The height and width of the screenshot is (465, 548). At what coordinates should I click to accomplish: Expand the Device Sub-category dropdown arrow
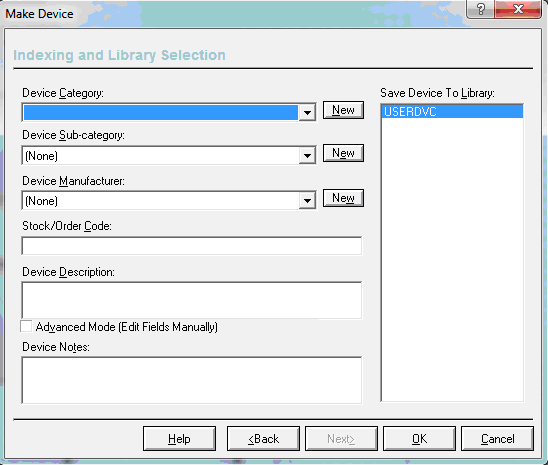(307, 155)
